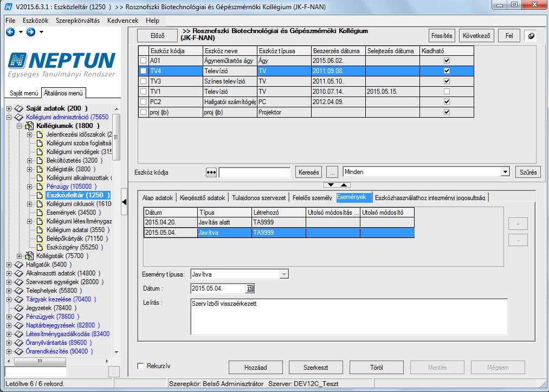Click the Kollégiumok folder icon
The width and height of the screenshot is (549, 392).
(29, 126)
